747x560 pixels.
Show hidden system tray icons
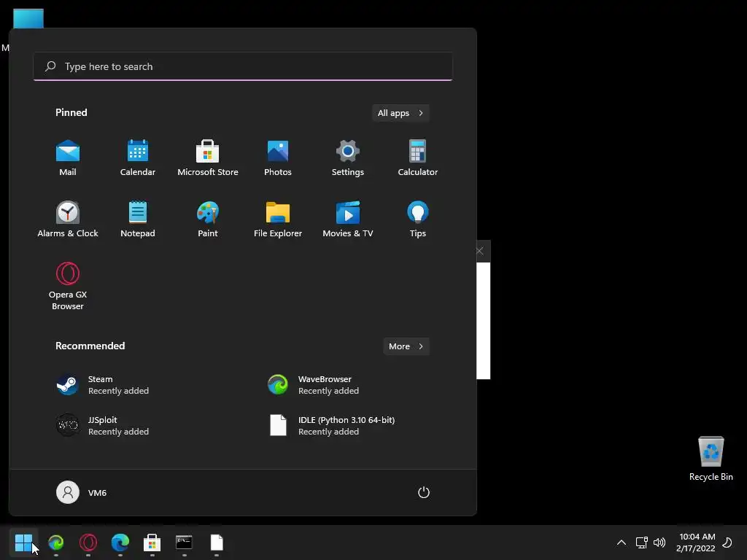click(622, 542)
